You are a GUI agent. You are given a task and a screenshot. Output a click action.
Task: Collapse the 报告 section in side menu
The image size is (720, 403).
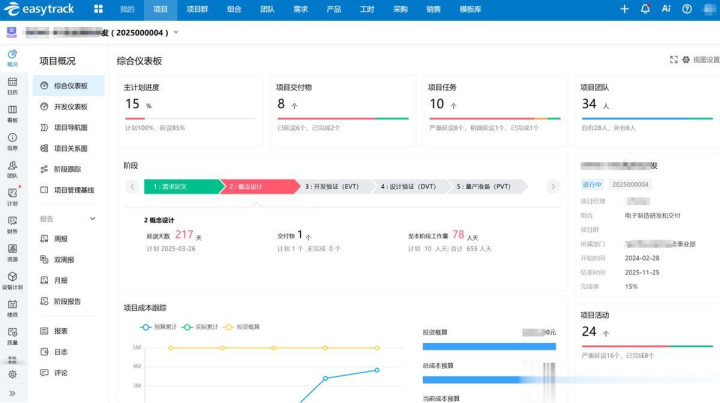93,218
